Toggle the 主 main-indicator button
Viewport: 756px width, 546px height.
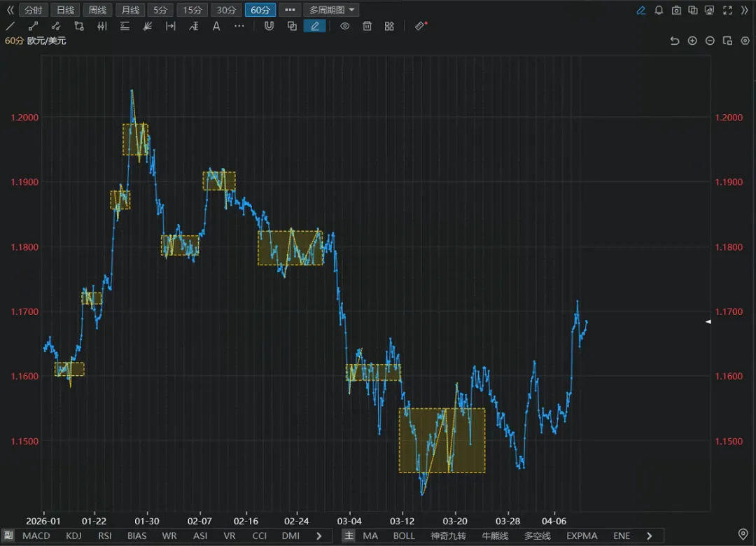(349, 535)
